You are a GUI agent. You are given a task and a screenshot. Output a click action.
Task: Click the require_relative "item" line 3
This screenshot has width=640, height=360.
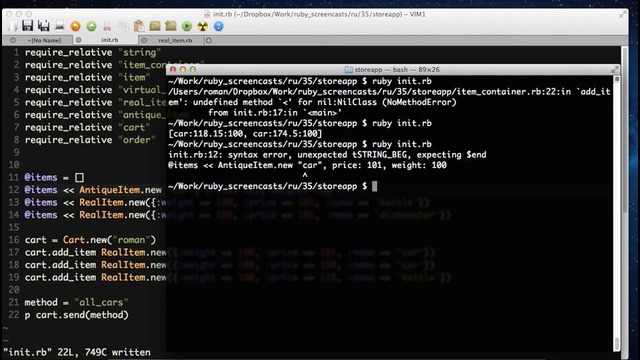(x=87, y=77)
